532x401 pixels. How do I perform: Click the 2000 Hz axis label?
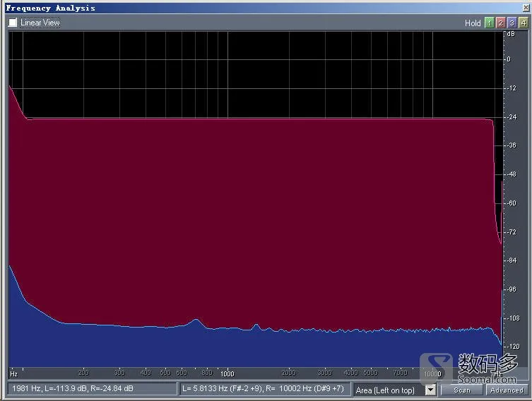[289, 373]
